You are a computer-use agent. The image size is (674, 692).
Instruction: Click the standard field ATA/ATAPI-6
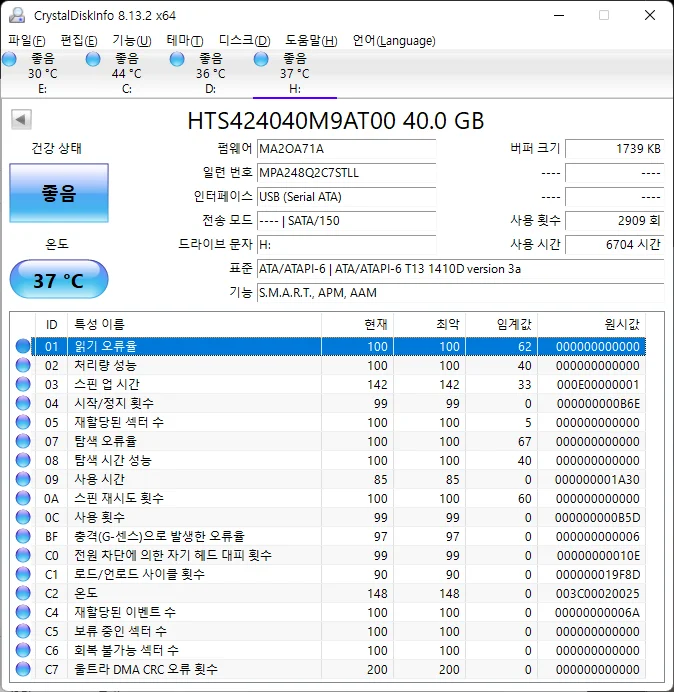point(460,268)
